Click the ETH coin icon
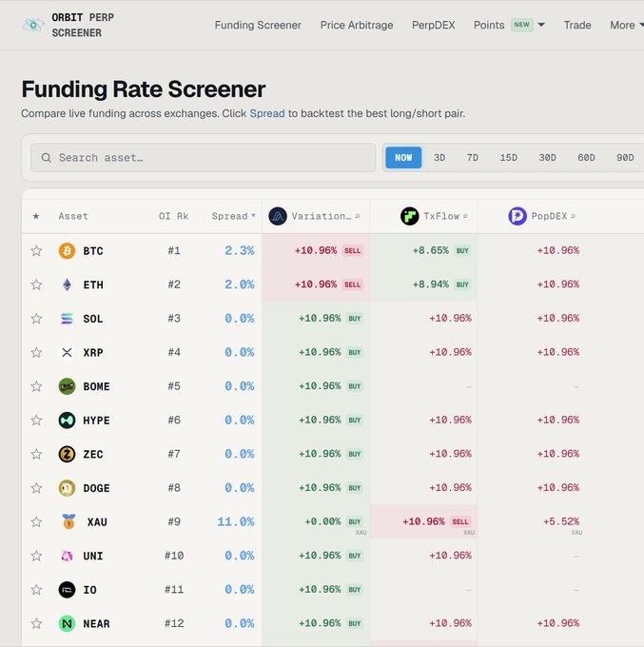Image resolution: width=644 pixels, height=647 pixels. (x=67, y=284)
